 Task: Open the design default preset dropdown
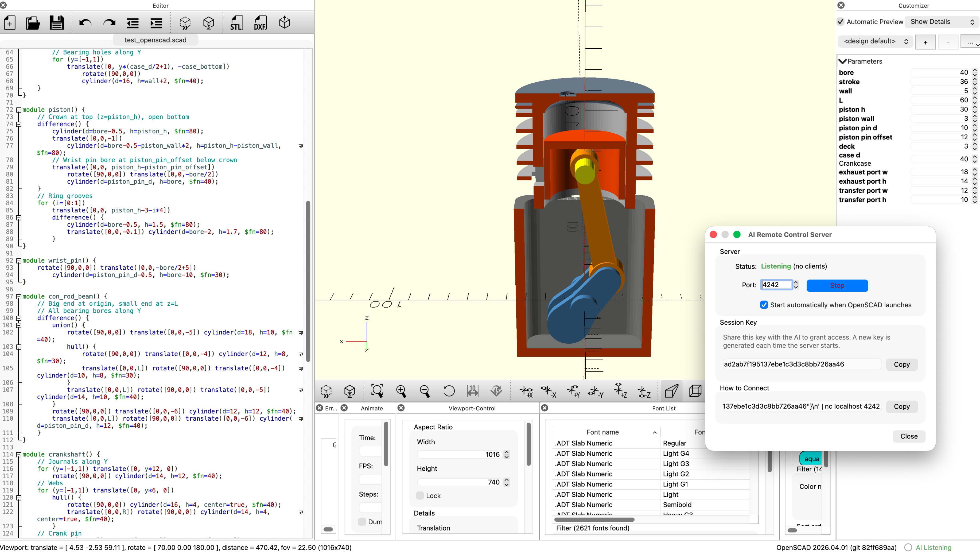click(875, 41)
